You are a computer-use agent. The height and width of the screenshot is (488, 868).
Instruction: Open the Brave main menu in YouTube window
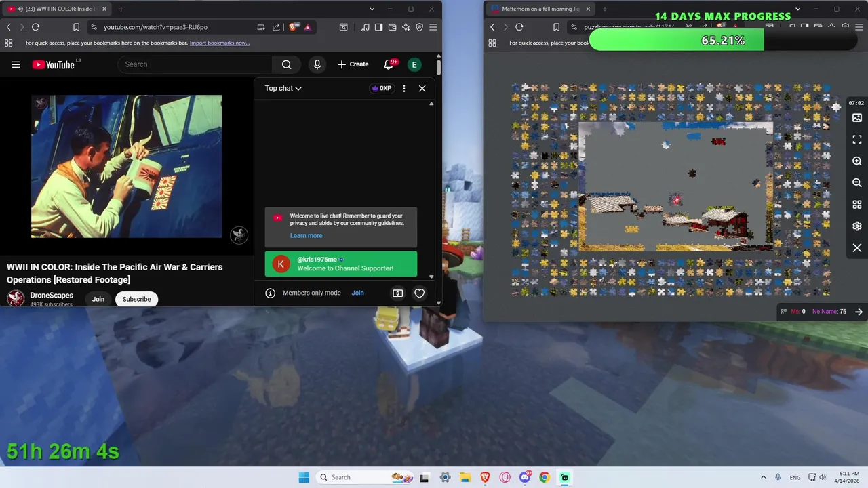[433, 27]
